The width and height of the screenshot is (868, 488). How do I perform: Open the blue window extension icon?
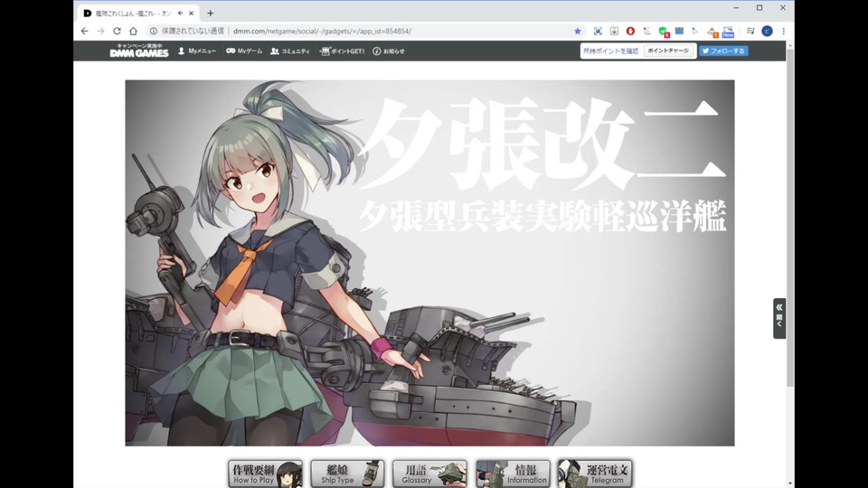pos(679,31)
